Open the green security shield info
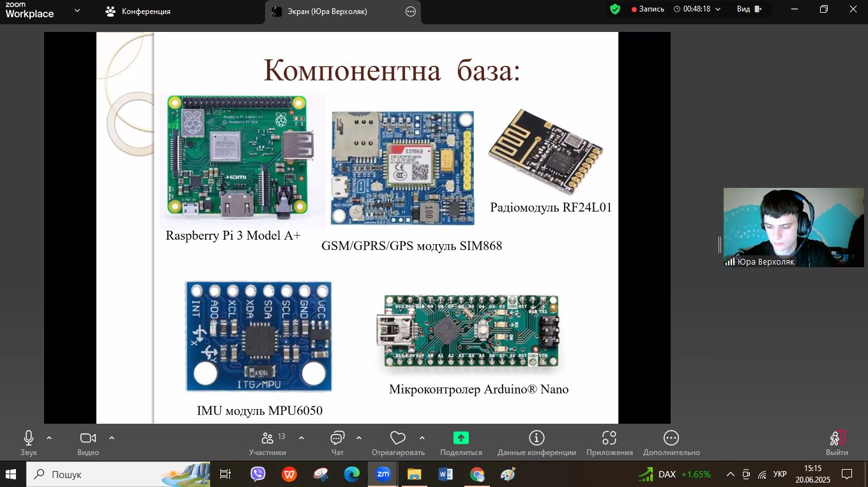 pyautogui.click(x=614, y=9)
